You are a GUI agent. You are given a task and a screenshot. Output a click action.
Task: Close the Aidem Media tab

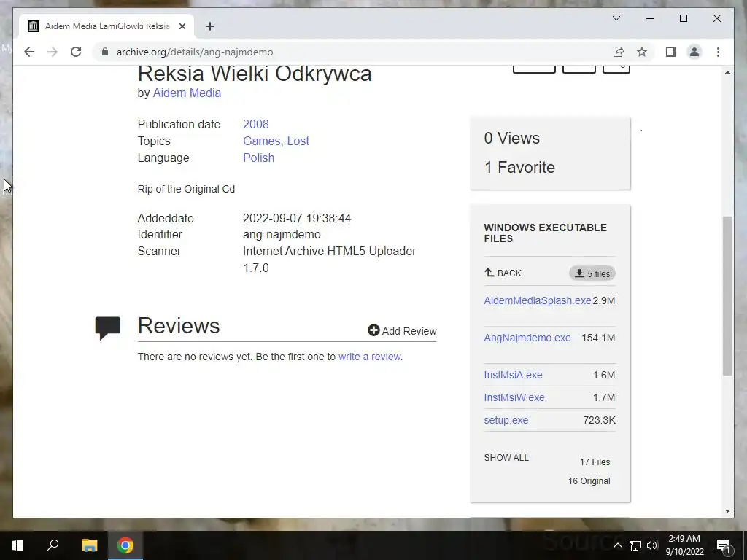click(182, 26)
